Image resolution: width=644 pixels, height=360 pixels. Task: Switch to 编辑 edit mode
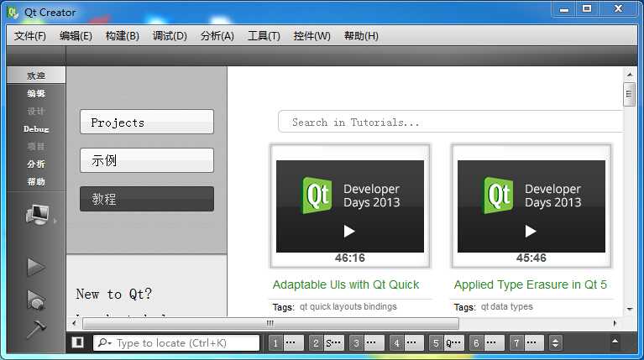36,94
